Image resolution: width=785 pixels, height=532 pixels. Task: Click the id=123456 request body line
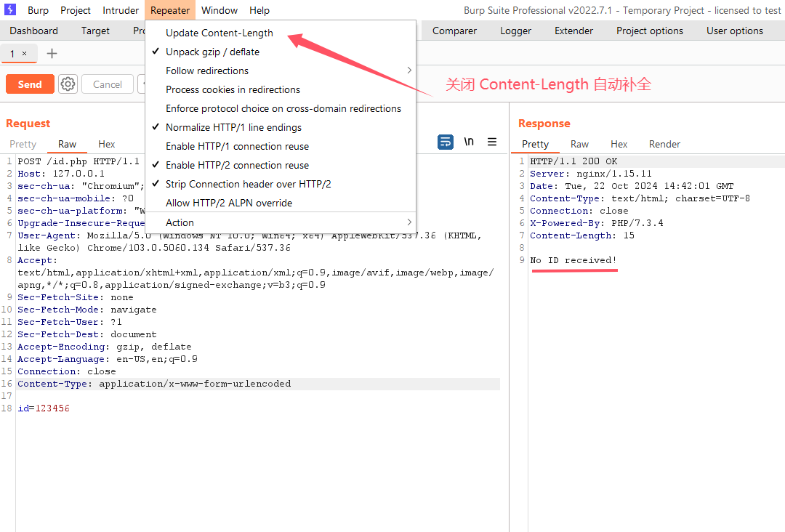44,408
